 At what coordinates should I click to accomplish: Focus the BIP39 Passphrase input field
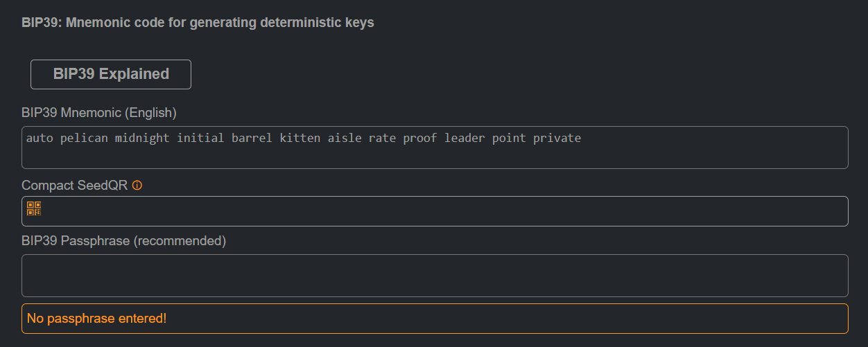click(x=435, y=276)
